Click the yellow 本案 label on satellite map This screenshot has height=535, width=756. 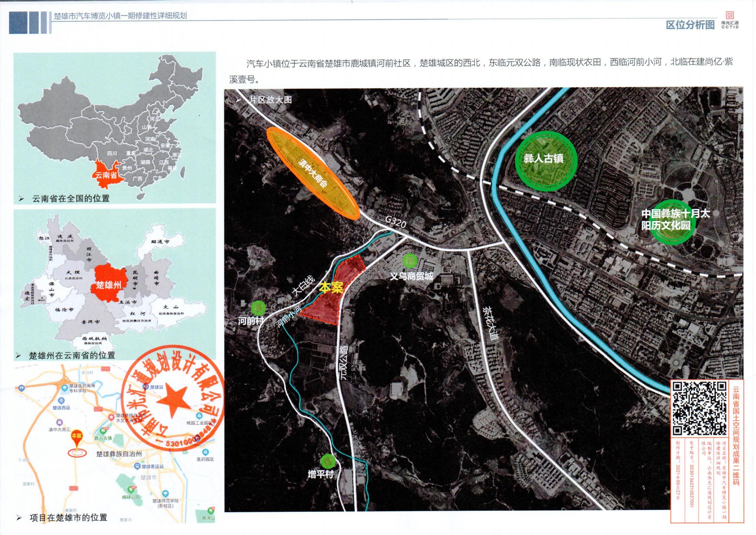click(332, 288)
